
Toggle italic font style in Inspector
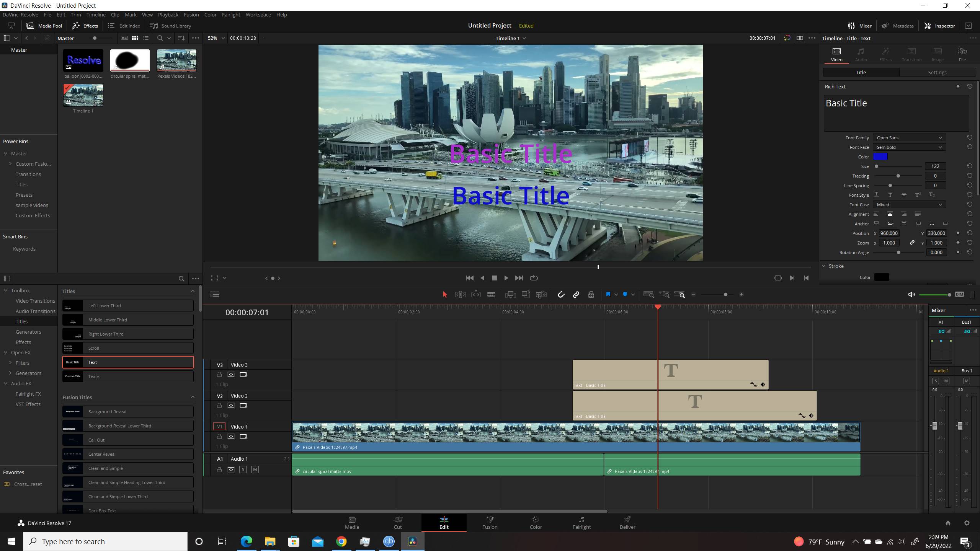(890, 194)
